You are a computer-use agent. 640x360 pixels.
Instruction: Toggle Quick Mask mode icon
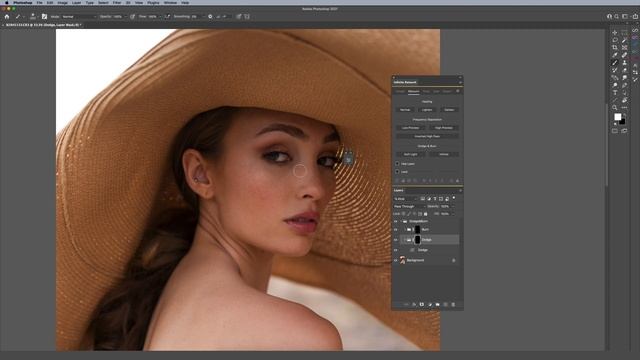[x=615, y=131]
